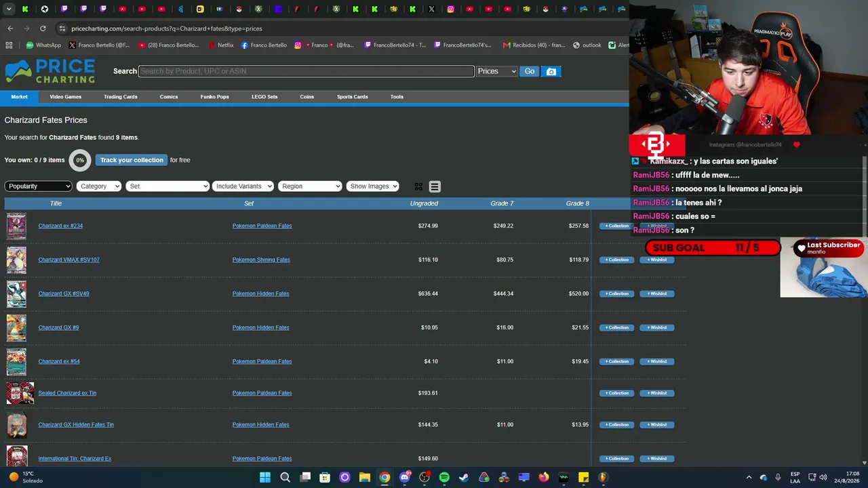Open Pokemon Shining Fates set link
Screen dimensions: 868x488
[x=261, y=260]
